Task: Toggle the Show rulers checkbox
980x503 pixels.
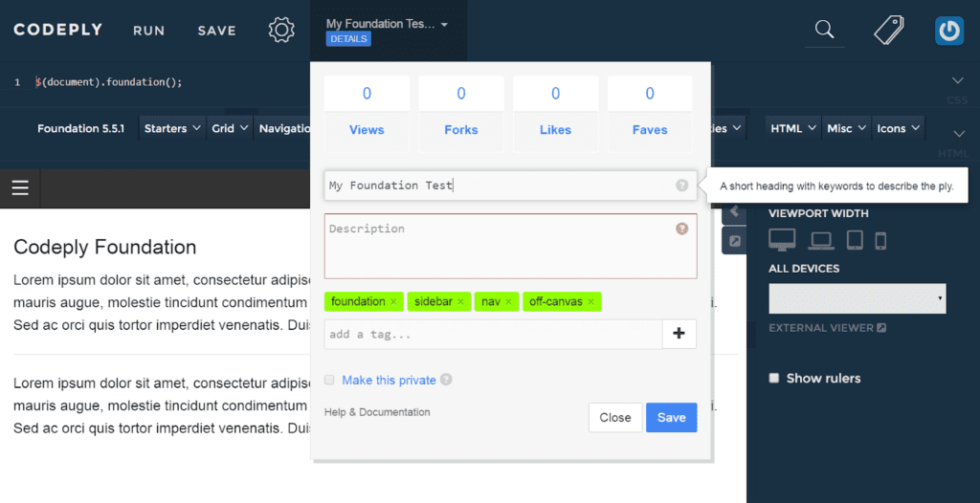Action: [x=774, y=378]
